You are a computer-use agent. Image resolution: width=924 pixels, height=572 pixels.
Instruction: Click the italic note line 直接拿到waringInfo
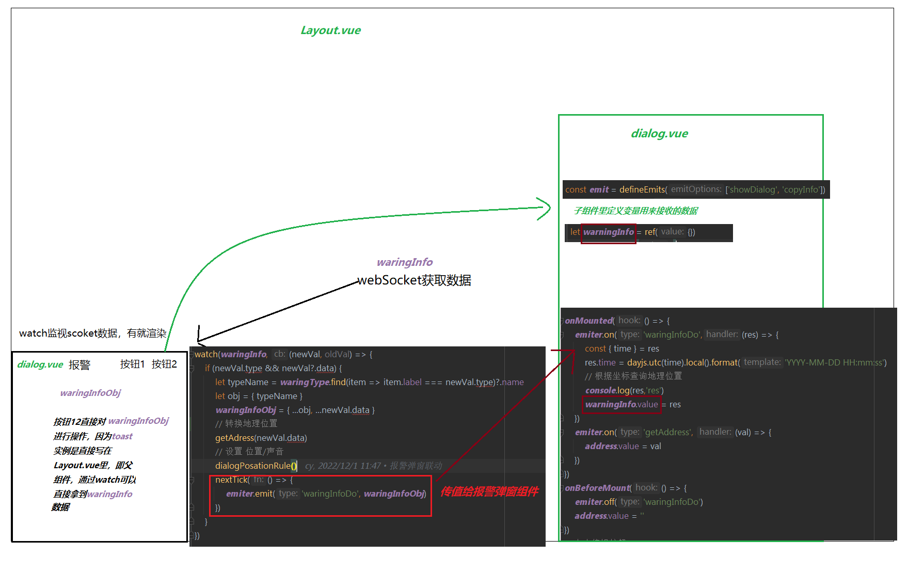pos(93,495)
